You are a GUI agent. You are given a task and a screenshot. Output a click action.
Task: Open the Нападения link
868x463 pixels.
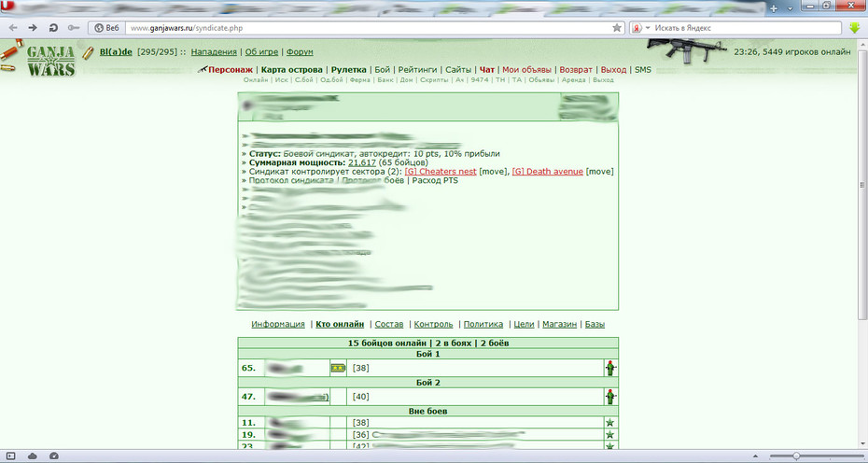click(214, 51)
